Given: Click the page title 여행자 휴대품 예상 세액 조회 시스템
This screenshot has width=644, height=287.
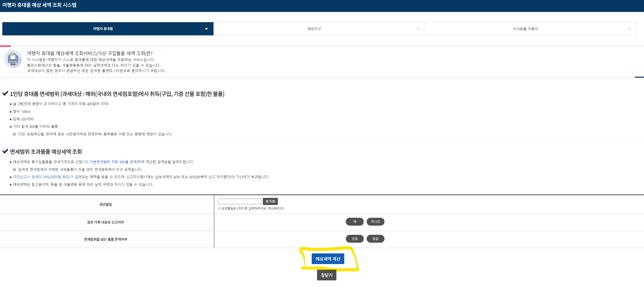Looking at the screenshot, I should point(39,5).
